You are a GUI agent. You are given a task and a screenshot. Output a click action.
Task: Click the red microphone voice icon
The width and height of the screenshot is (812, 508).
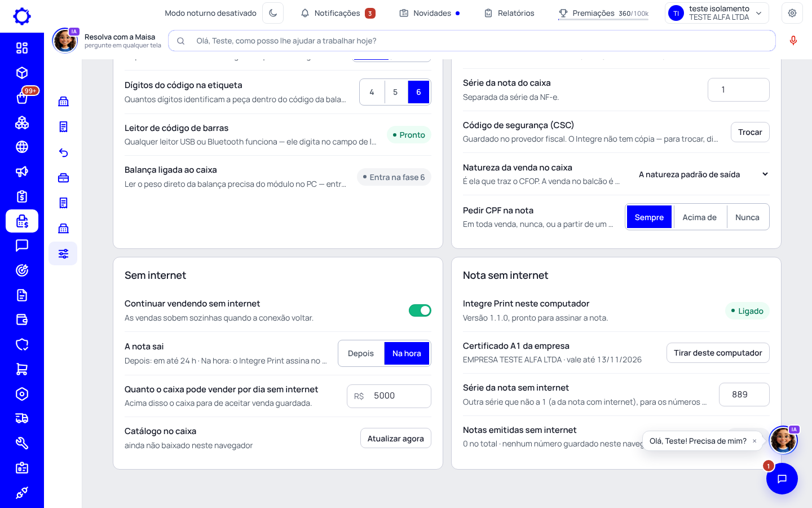tap(793, 41)
